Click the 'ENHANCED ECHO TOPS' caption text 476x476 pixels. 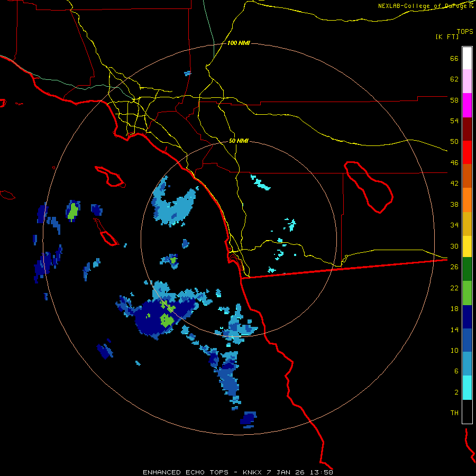(186, 472)
